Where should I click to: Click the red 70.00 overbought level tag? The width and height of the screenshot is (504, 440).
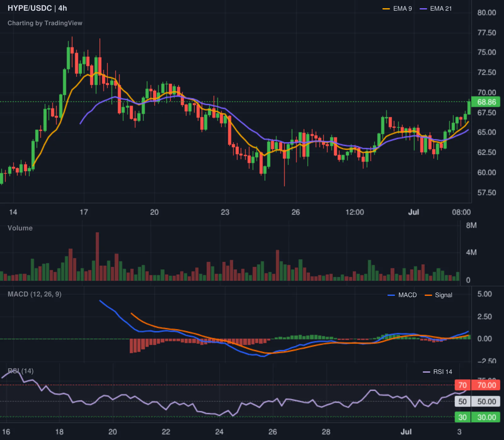point(486,385)
